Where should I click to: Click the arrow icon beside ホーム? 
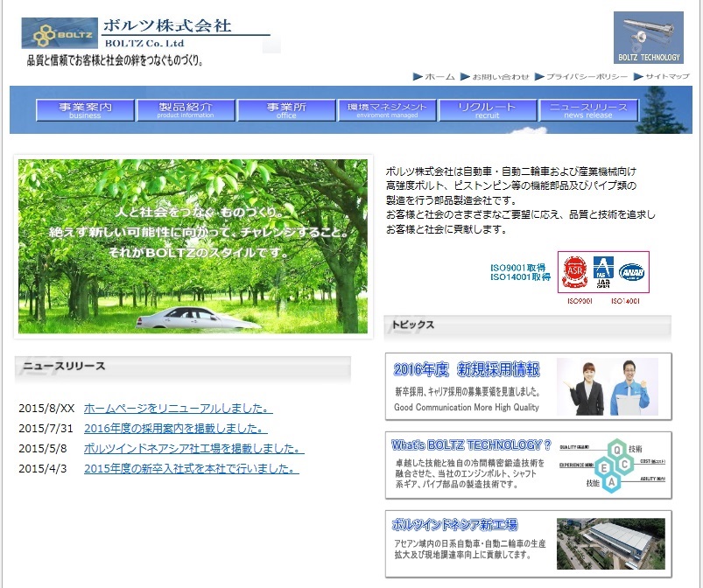[418, 77]
